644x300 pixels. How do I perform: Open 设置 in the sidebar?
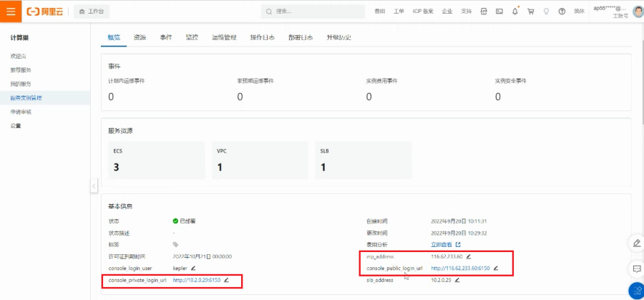(x=16, y=126)
